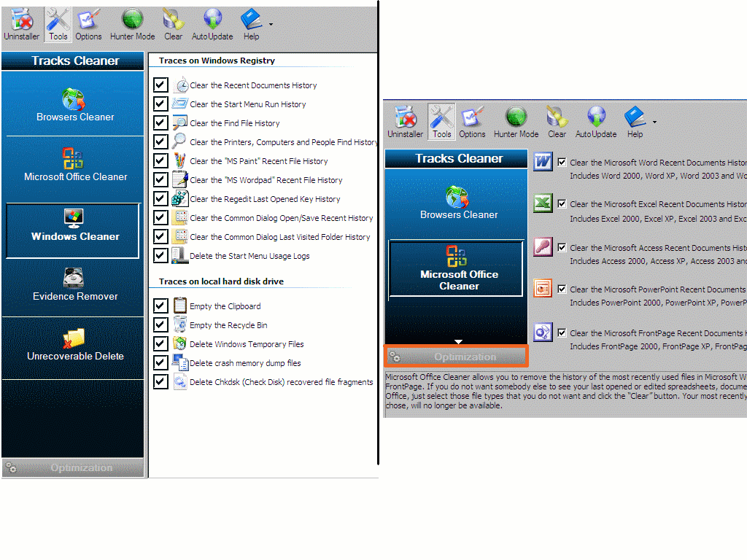
Task: Select Tools in the left window toolbar
Action: pos(58,25)
